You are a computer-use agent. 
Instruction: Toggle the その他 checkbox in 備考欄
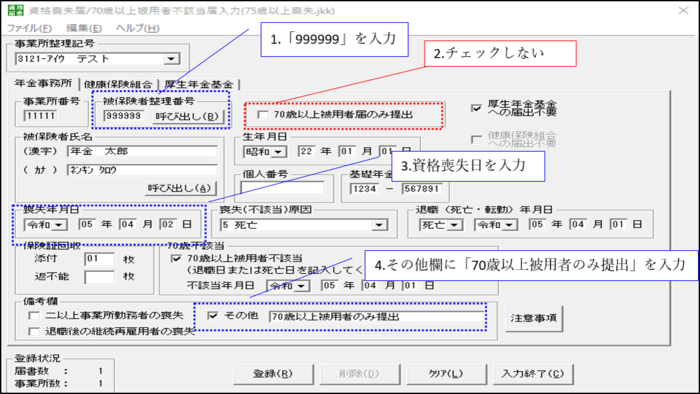point(213,316)
